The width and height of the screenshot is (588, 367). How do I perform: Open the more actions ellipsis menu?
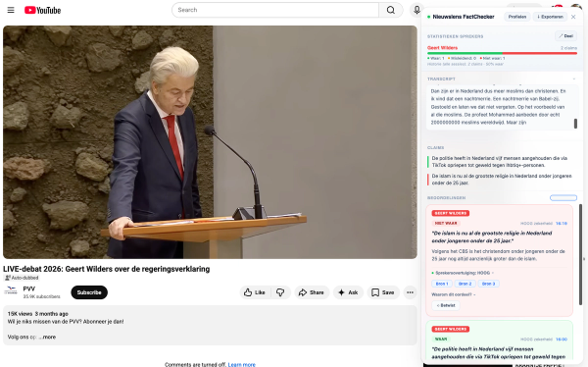[411, 292]
